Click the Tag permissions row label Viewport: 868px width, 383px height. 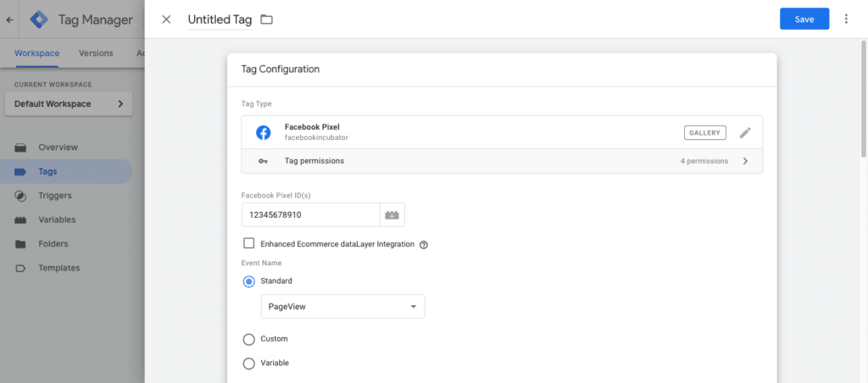pos(314,161)
